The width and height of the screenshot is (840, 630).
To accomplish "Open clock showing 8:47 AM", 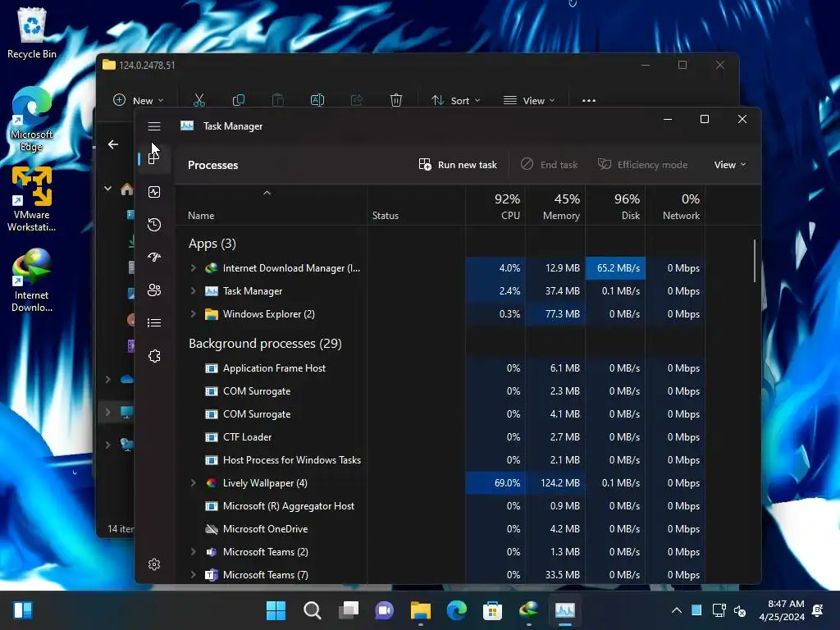I will (x=782, y=610).
